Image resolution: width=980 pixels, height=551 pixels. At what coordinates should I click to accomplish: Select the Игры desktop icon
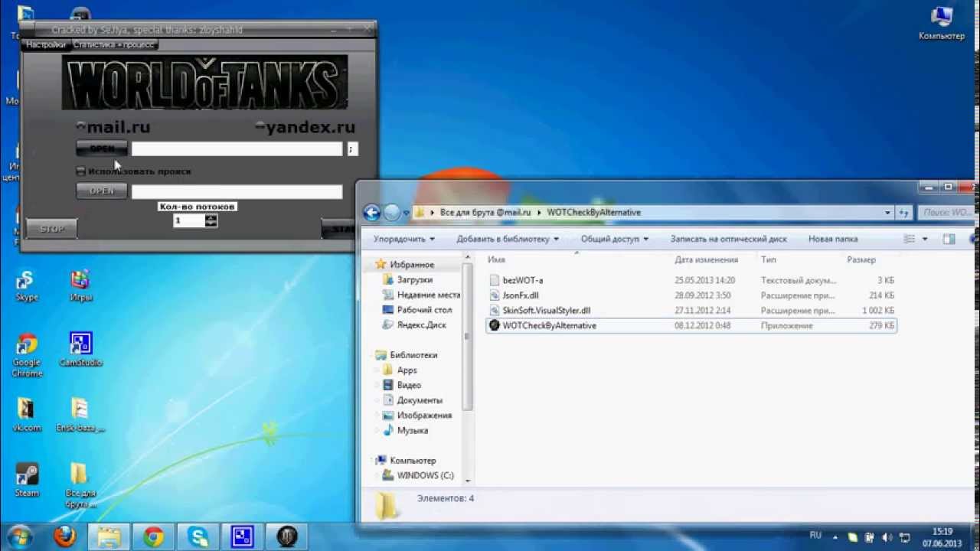(x=80, y=285)
